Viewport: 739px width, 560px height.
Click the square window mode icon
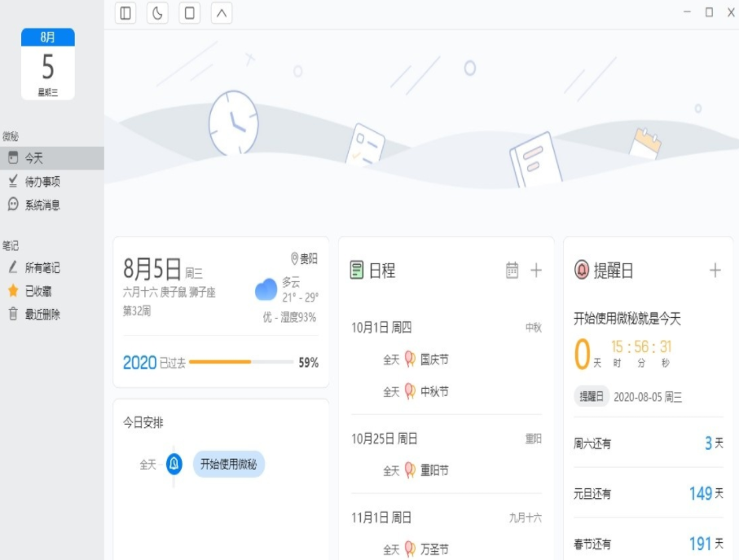[189, 13]
